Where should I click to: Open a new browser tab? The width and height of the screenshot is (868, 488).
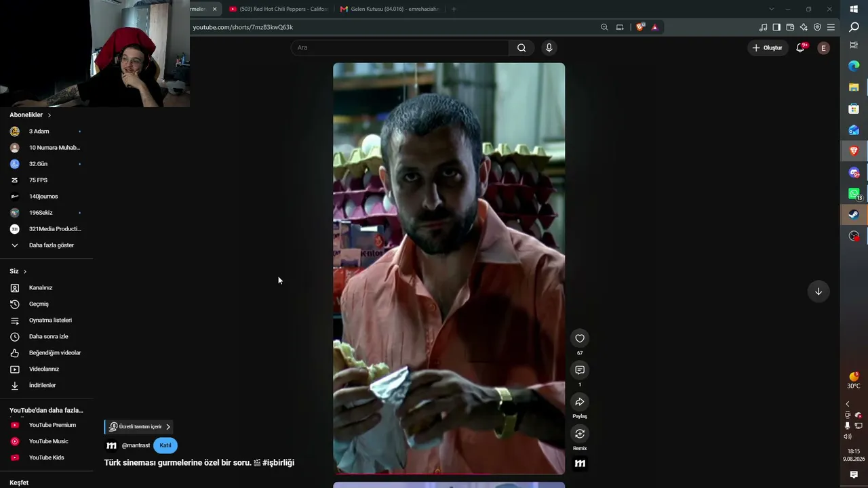[x=454, y=9]
